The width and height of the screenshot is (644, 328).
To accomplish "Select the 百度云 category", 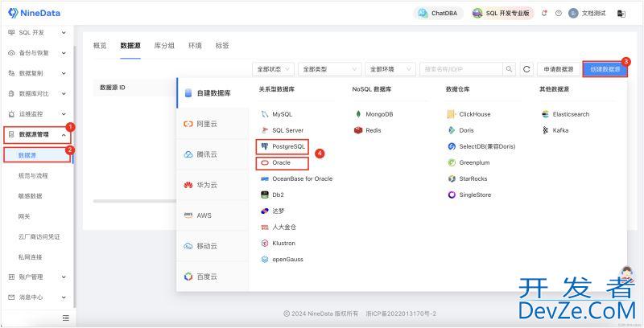I will click(213, 277).
